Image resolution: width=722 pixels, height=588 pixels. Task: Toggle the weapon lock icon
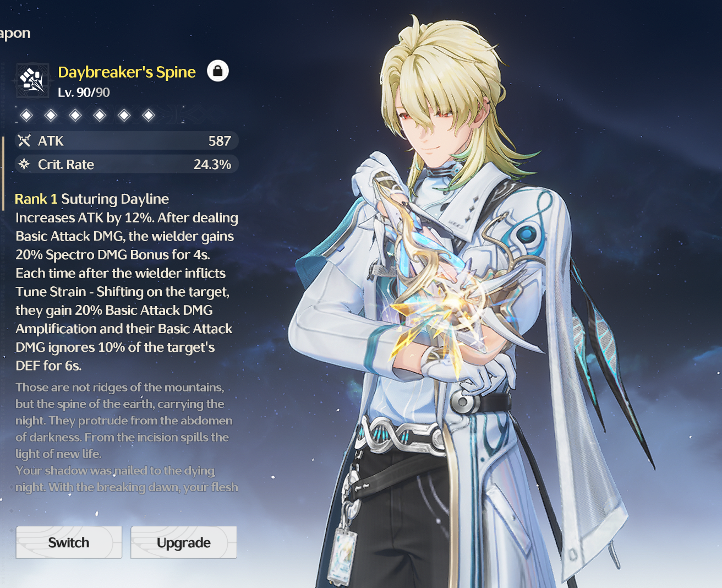[218, 71]
